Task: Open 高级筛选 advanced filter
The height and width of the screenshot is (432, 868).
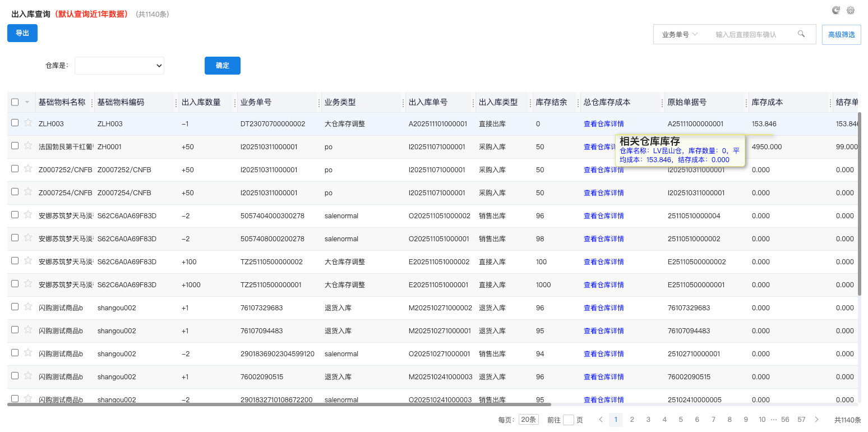Action: coord(842,34)
